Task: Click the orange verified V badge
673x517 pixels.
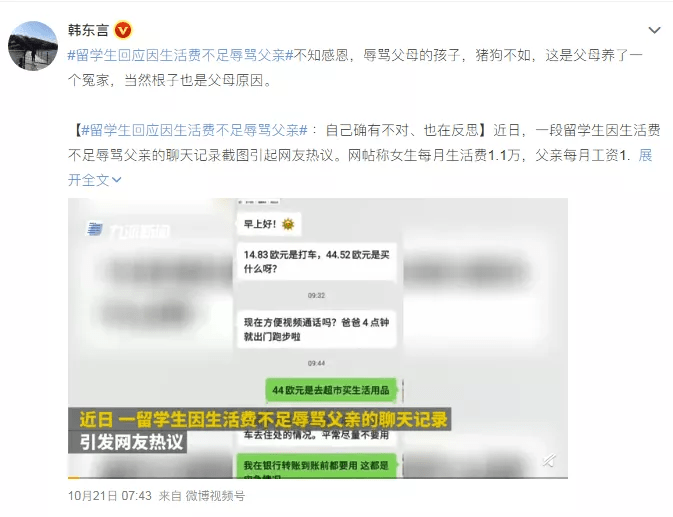Action: coord(123,30)
